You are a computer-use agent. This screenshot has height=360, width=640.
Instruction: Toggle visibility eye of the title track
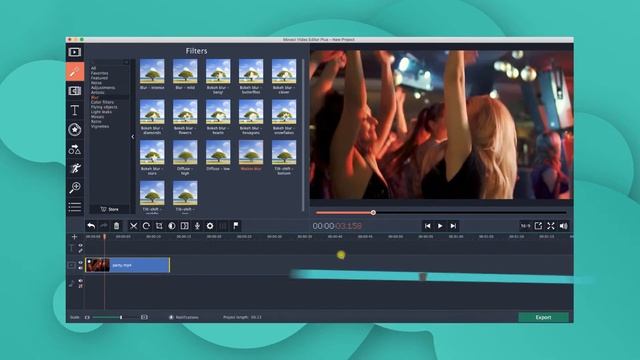[x=80, y=245]
